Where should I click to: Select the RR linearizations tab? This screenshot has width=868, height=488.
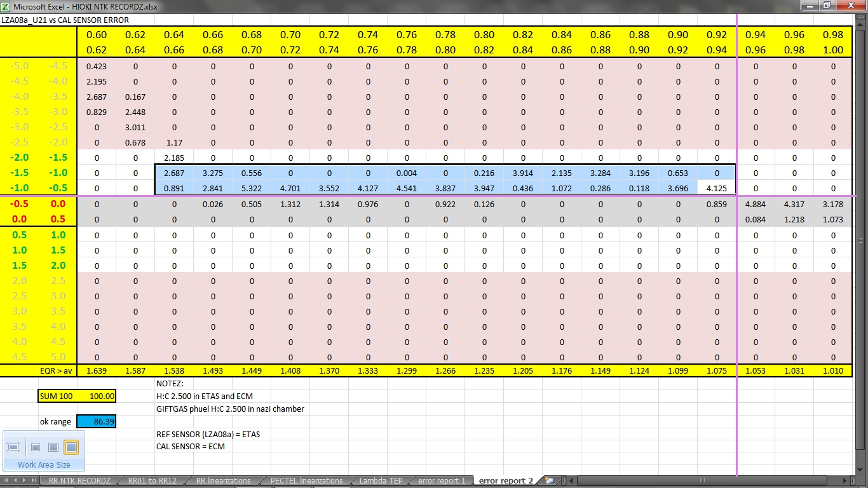click(224, 481)
